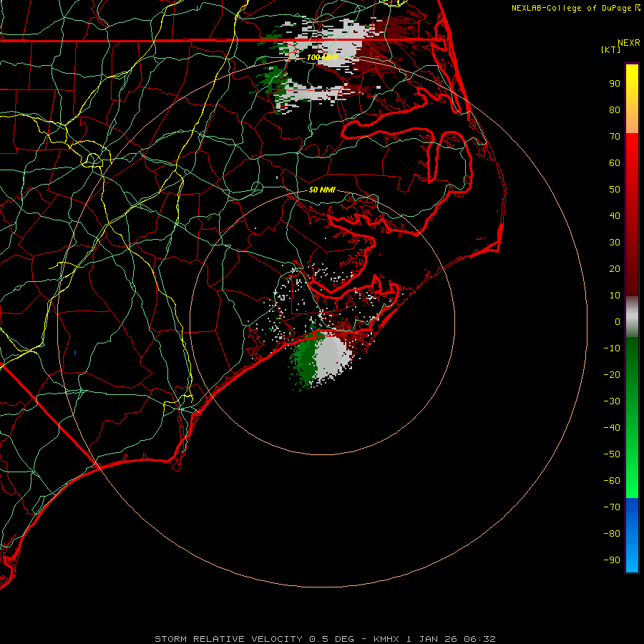
Task: Click the '100 NMI' range ring label
Action: (x=322, y=57)
